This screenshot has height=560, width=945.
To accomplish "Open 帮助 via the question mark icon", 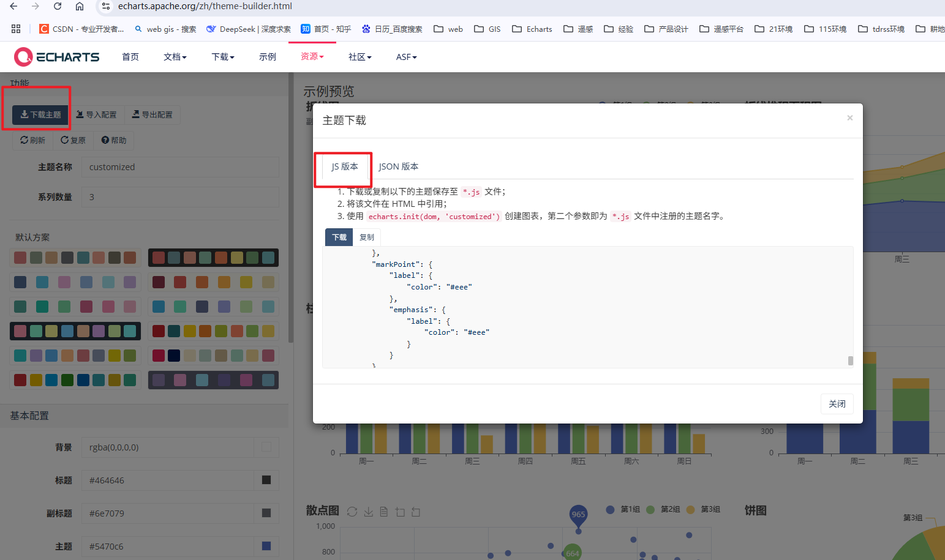I will coord(113,140).
